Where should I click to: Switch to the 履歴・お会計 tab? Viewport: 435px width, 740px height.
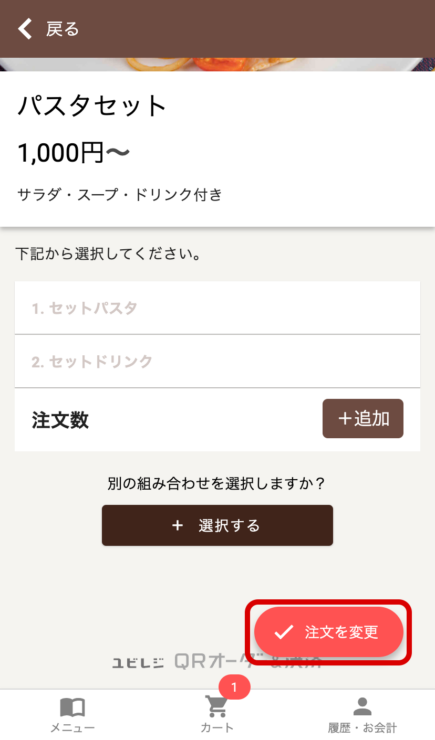[x=362, y=714]
